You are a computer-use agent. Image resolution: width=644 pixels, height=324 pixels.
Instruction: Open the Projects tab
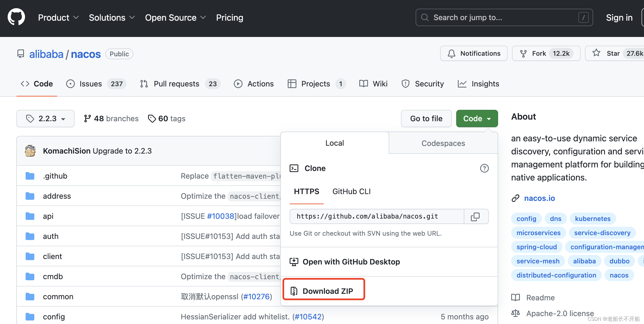[317, 84]
